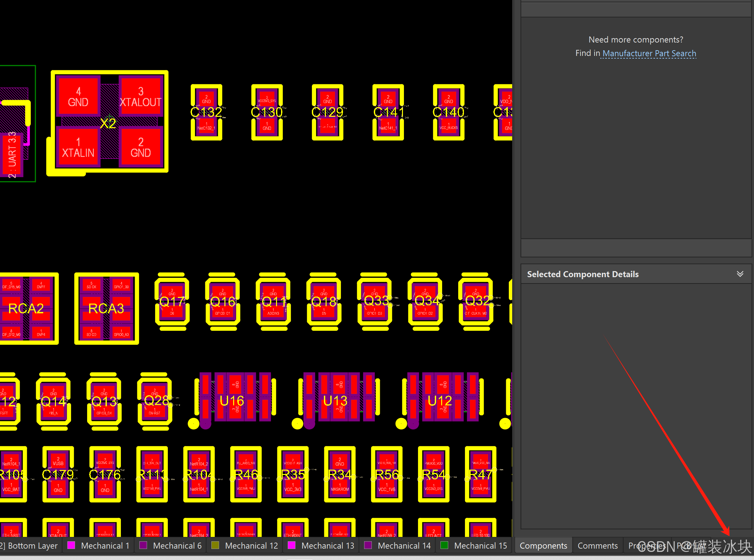This screenshot has width=754, height=560.
Task: Select capacitor C132 footprint
Action: click(x=206, y=112)
